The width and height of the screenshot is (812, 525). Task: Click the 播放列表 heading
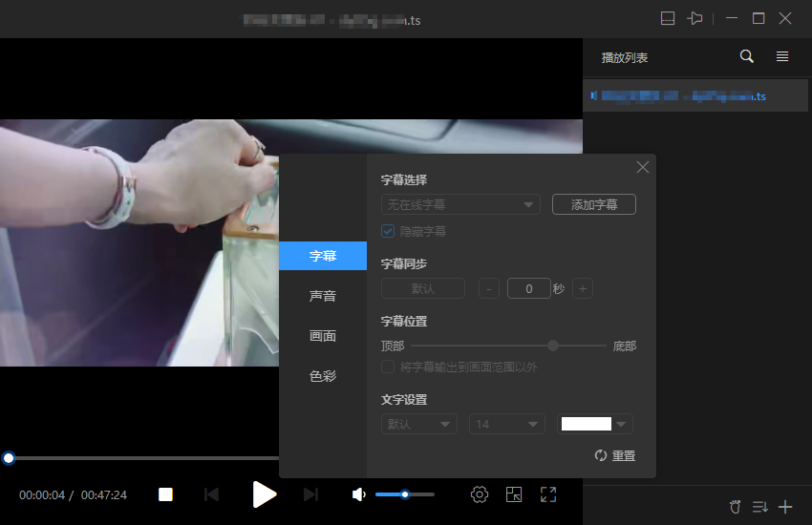[625, 58]
